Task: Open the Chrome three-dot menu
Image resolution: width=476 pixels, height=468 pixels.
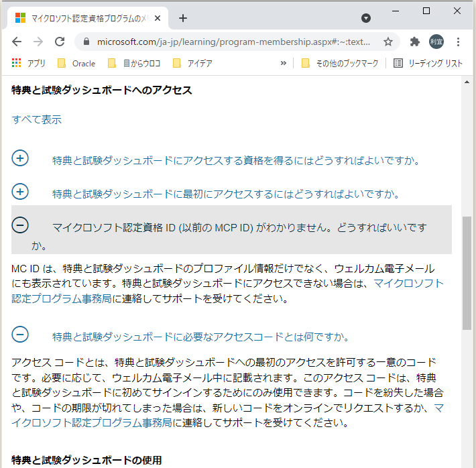Action: tap(458, 42)
